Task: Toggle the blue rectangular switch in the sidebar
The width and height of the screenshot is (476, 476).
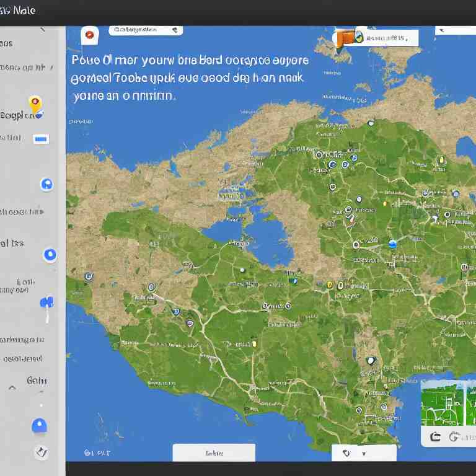Action: pyautogui.click(x=41, y=139)
